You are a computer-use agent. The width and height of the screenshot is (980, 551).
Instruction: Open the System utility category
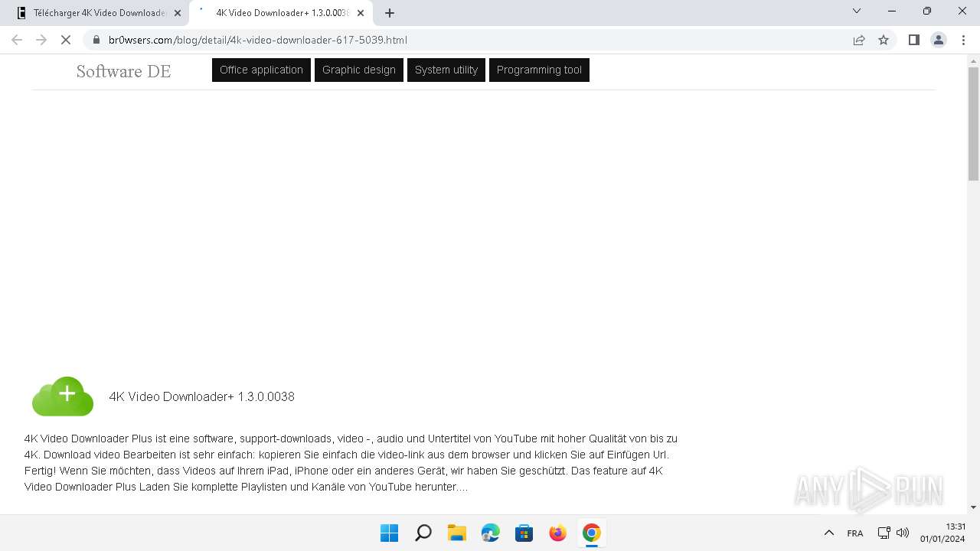click(446, 70)
